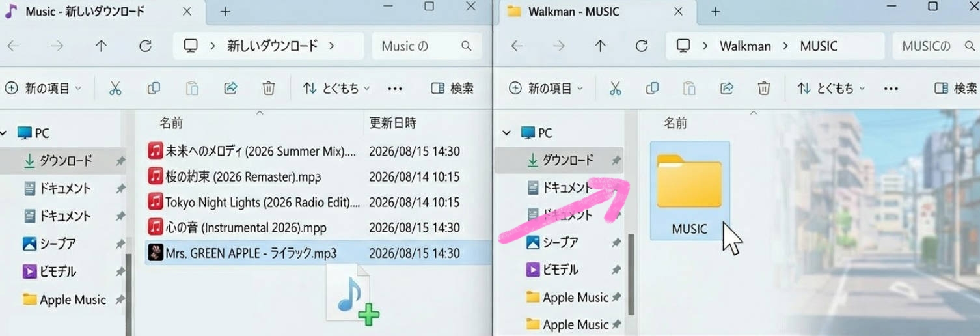Image resolution: width=980 pixels, height=336 pixels.
Task: Open とぐもち sort dropdown in Music window
Action: click(x=336, y=89)
